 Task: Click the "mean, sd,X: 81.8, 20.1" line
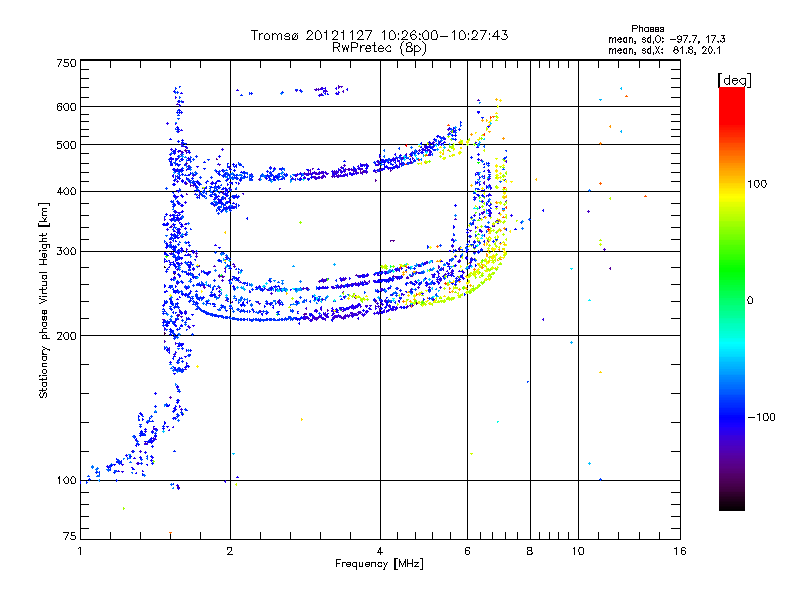click(x=664, y=50)
